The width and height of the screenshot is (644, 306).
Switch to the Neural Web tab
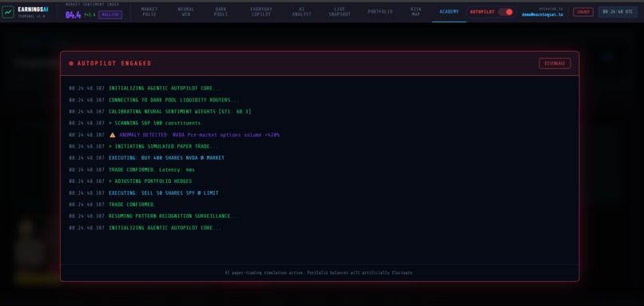(x=186, y=12)
